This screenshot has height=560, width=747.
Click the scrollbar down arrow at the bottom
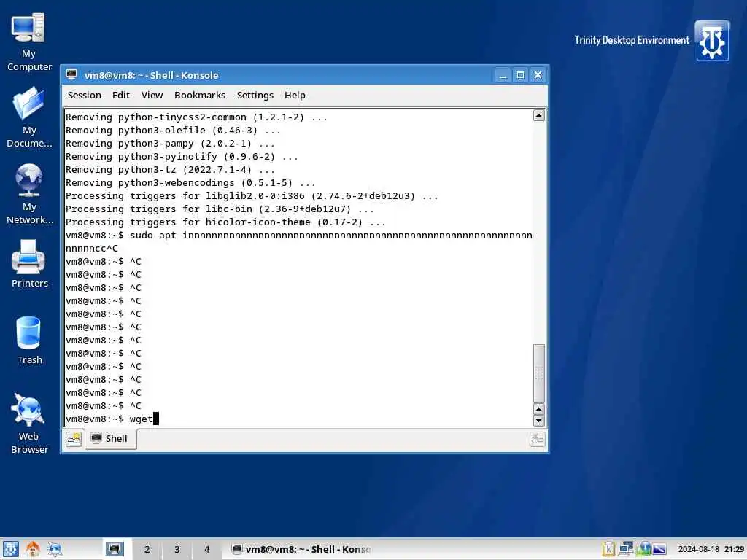tap(539, 421)
